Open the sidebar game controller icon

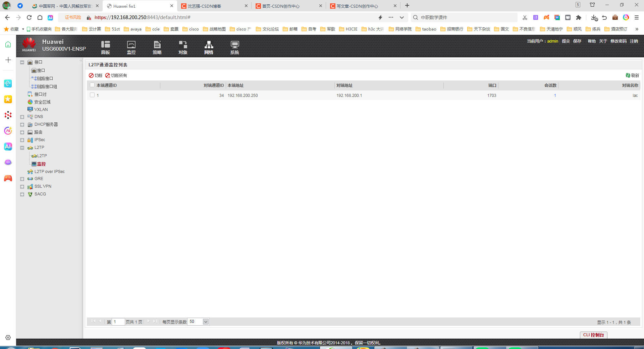tap(8, 178)
